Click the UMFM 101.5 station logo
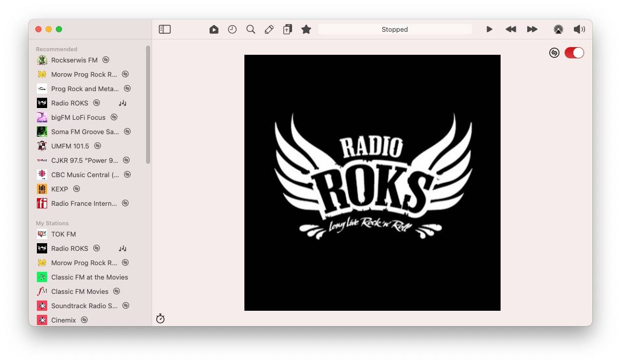 [42, 146]
